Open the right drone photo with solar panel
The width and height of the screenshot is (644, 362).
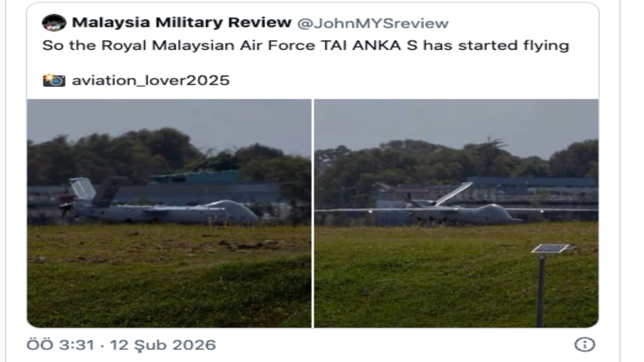(x=456, y=213)
